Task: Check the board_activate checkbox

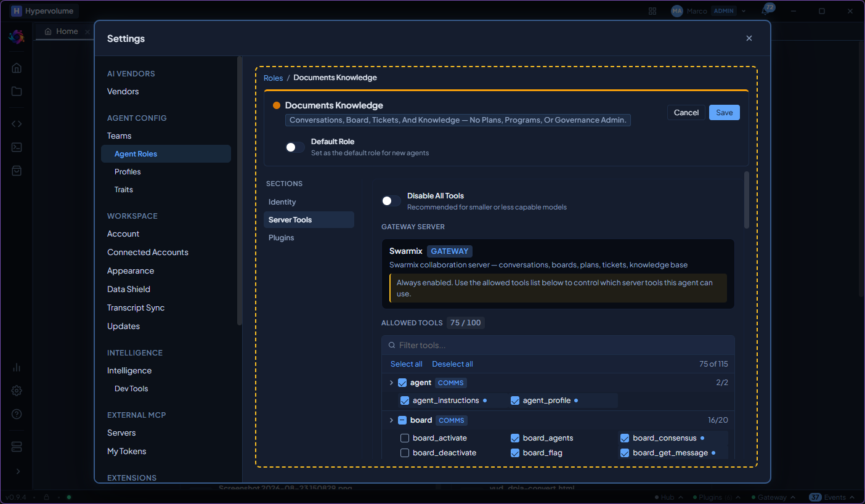Action: (x=405, y=438)
